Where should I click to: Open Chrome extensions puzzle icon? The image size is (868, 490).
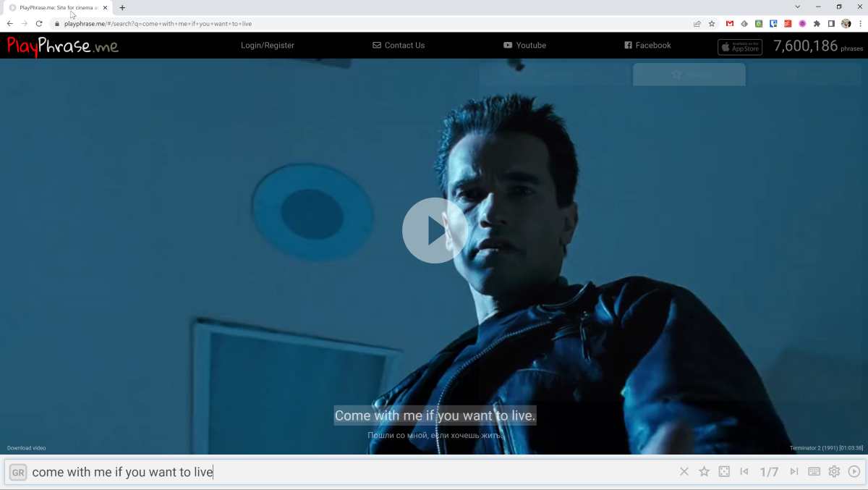click(817, 23)
